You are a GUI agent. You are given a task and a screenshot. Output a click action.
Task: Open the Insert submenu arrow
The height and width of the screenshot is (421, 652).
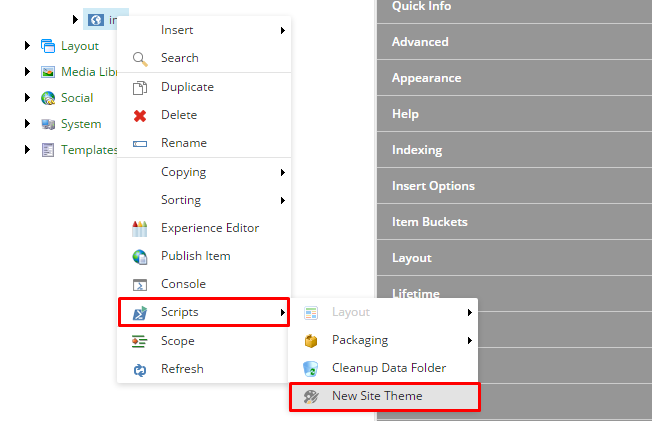click(x=283, y=30)
